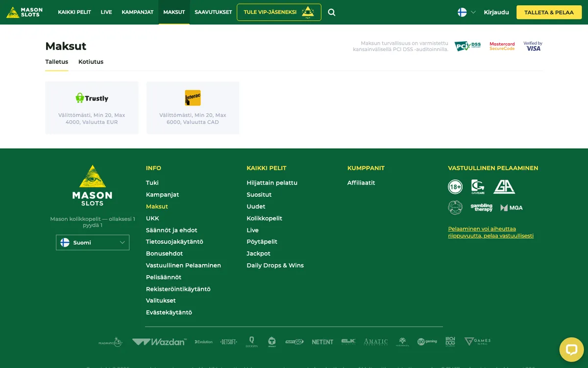This screenshot has width=588, height=368.
Task: Select the Trustly payment card
Action: (92, 108)
